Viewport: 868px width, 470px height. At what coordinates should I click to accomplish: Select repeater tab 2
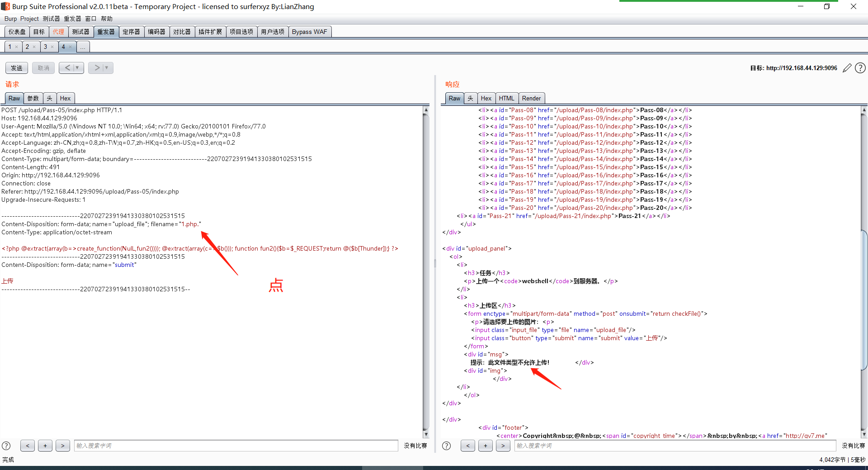(27, 47)
